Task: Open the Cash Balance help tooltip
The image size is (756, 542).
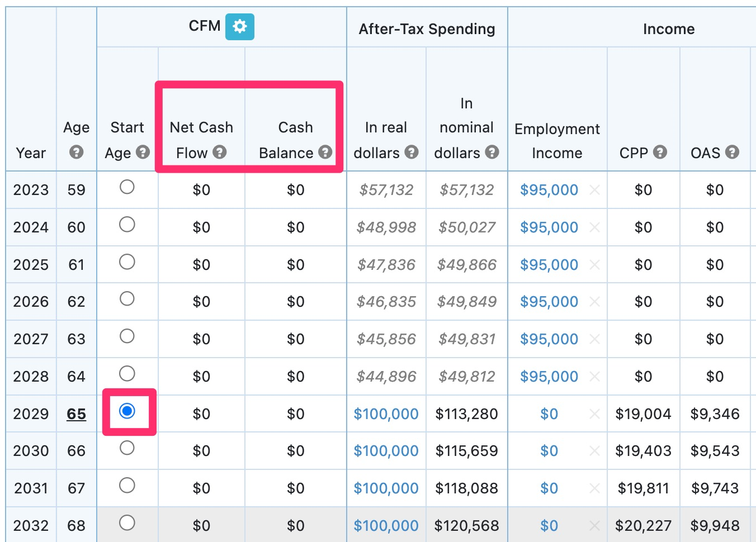Action: (x=325, y=153)
